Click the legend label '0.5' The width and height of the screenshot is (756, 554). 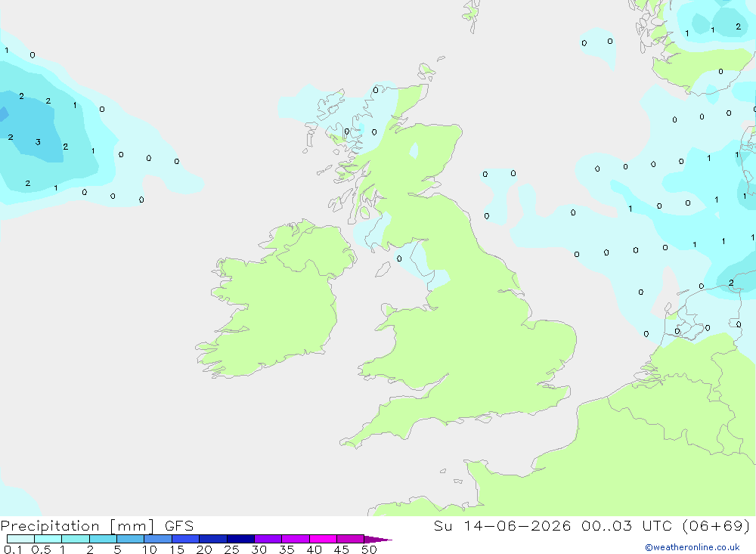[x=41, y=549]
